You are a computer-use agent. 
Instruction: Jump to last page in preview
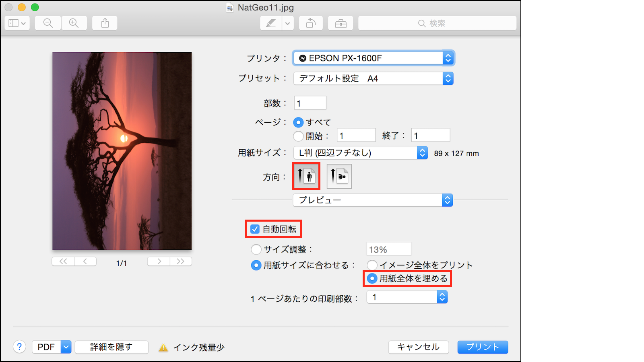tap(181, 261)
